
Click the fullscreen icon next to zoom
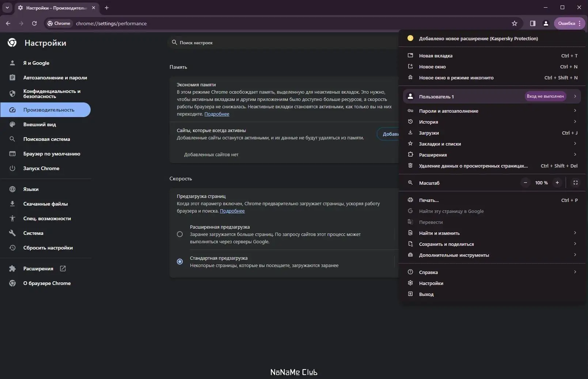575,183
